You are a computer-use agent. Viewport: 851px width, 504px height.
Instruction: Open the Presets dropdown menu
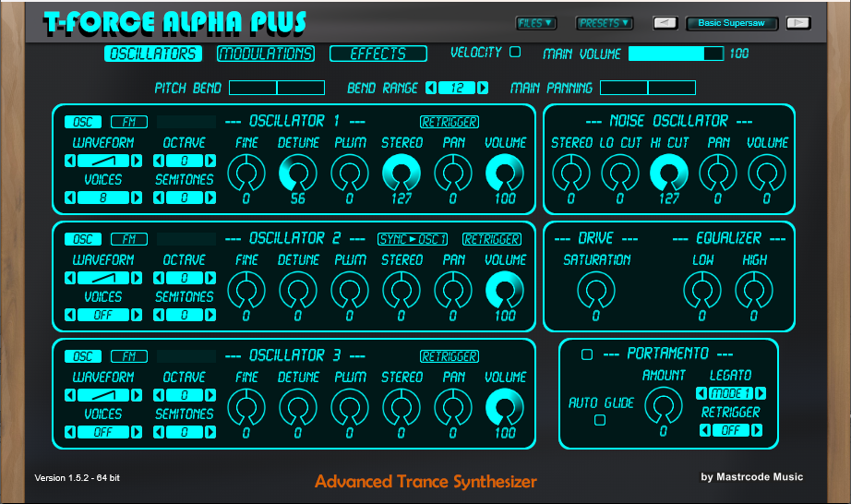pos(604,23)
